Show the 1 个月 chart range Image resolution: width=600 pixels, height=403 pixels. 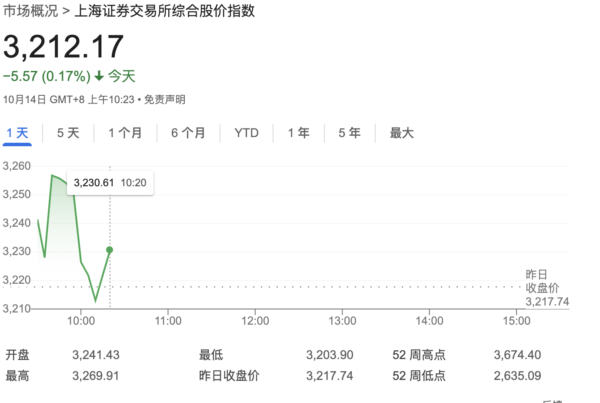tap(125, 133)
